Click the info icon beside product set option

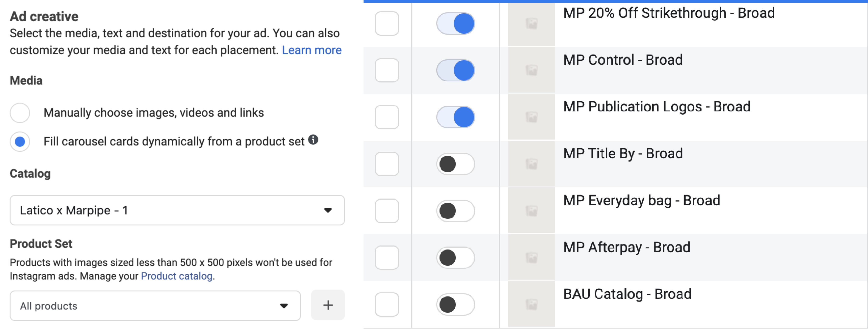[x=313, y=140]
